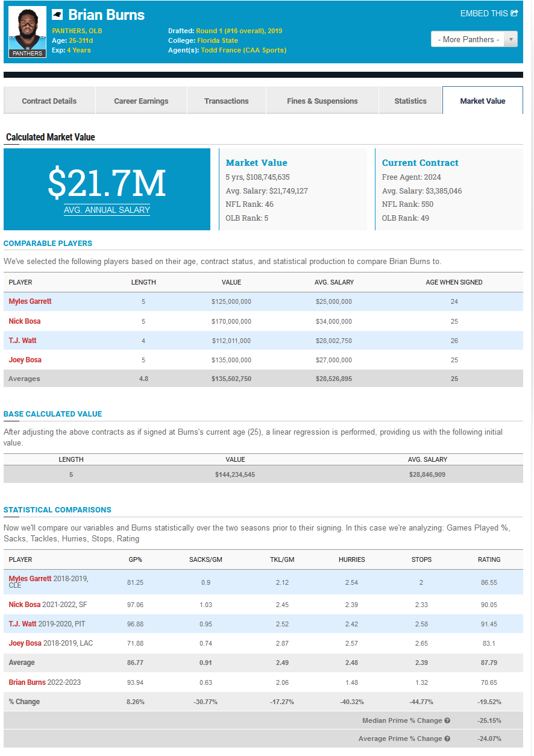Click the AGE WHEN SIGNED column header
This screenshot has width=534, height=756.
(x=454, y=282)
